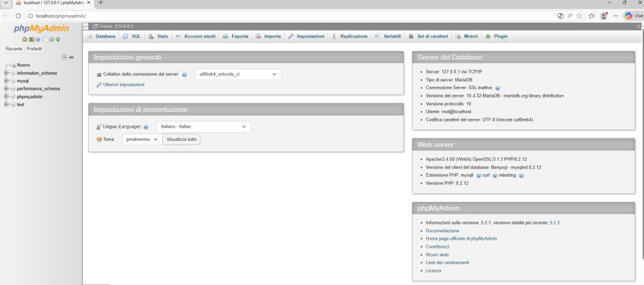Open the server connection collation dropdown
The height and width of the screenshot is (285, 644).
238,74
